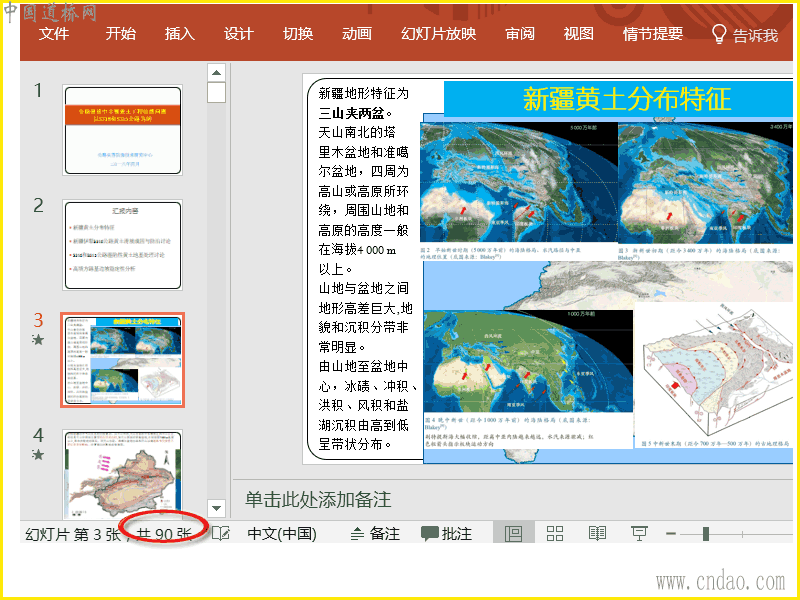Click the thumbnail pane scrollbar thumb

(x=216, y=93)
